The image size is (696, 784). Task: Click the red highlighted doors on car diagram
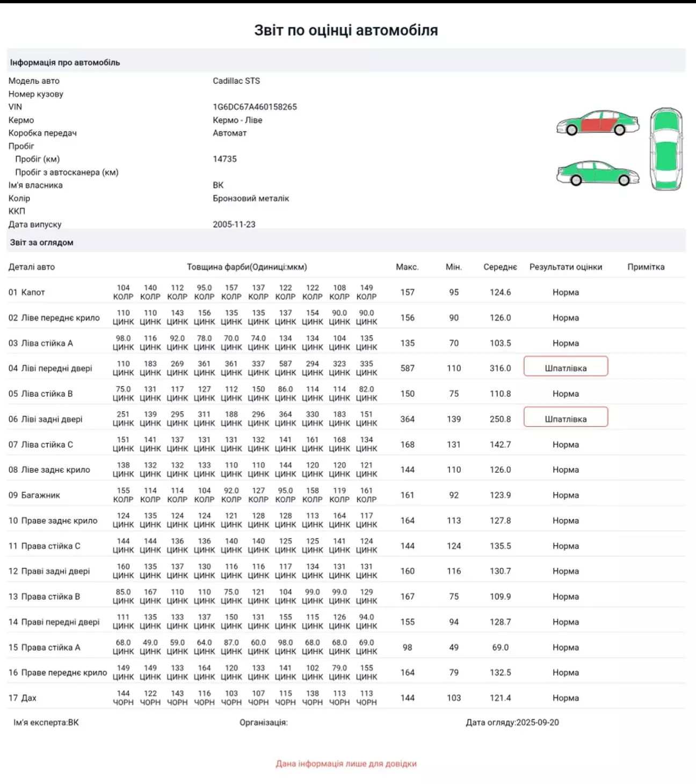(597, 125)
